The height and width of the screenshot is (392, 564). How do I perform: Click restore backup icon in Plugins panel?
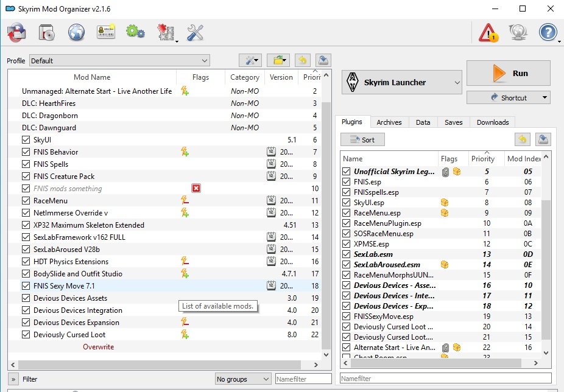pyautogui.click(x=522, y=139)
